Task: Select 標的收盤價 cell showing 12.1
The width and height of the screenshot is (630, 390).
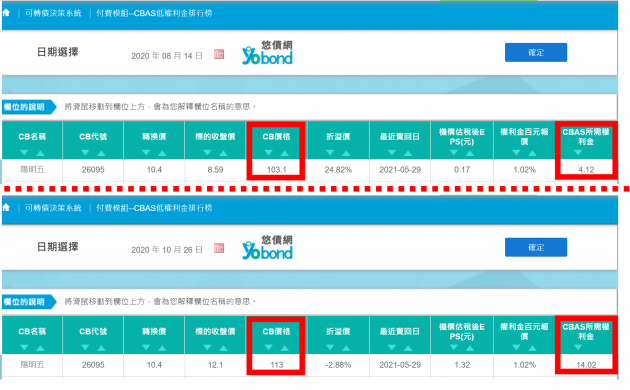Action: (215, 365)
